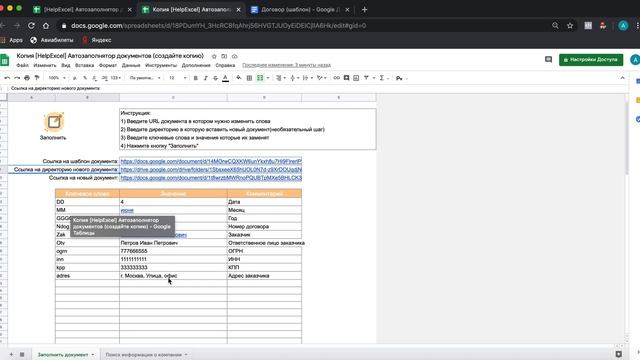Open the cell borders tool
Screen dimensions: 640x360
249,78
